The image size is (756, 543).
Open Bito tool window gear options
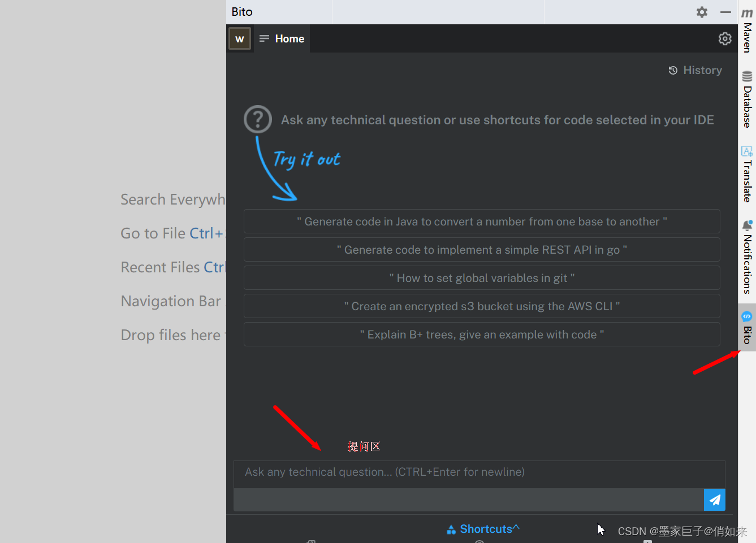click(702, 12)
